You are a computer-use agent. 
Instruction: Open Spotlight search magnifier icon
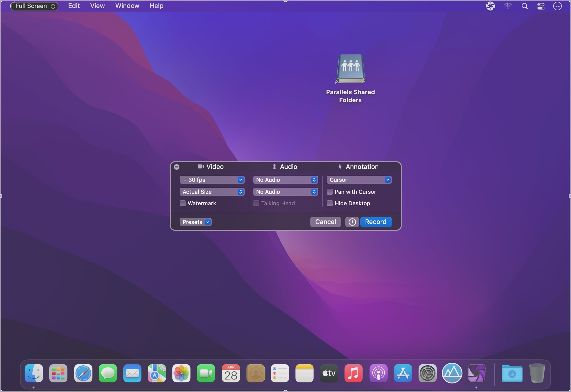525,6
